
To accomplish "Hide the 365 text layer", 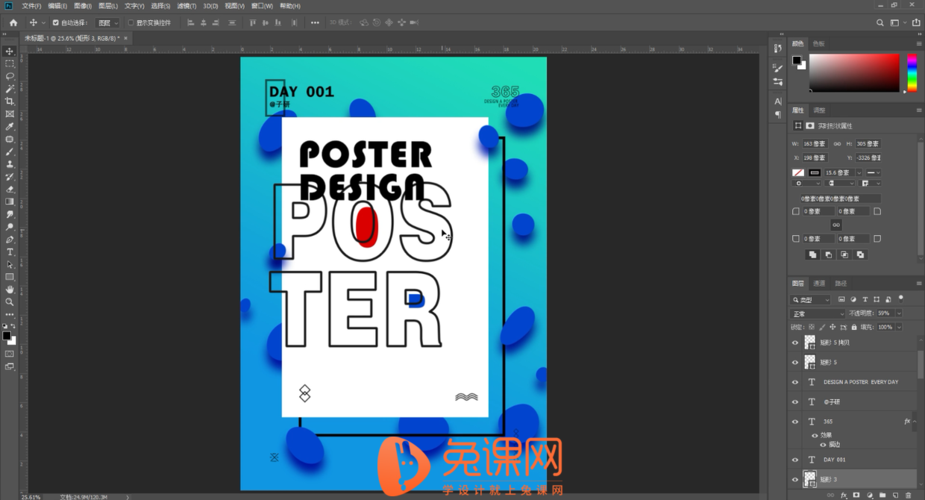I will (795, 422).
